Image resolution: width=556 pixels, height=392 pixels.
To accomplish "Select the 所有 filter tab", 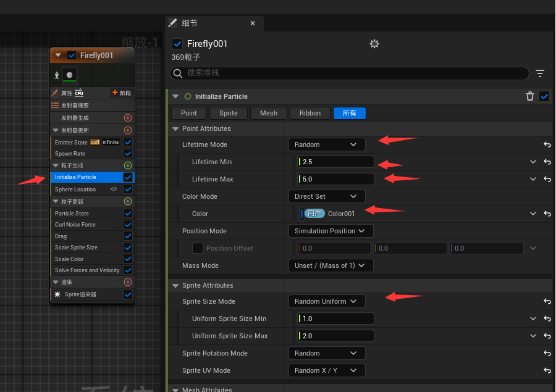I will click(x=349, y=113).
